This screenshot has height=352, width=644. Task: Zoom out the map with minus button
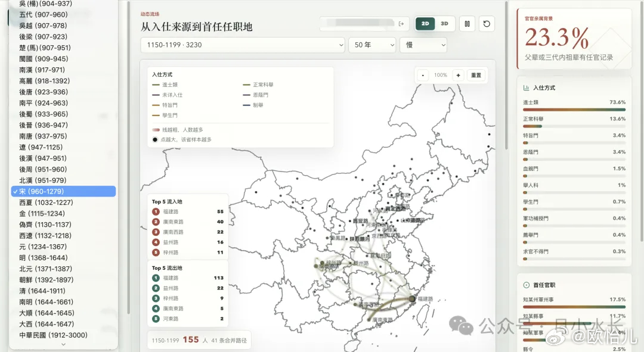423,75
